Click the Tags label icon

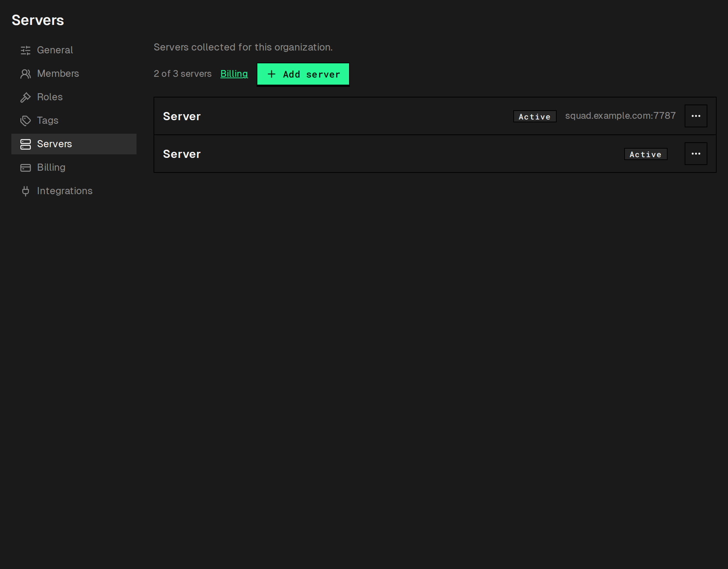[x=26, y=121]
